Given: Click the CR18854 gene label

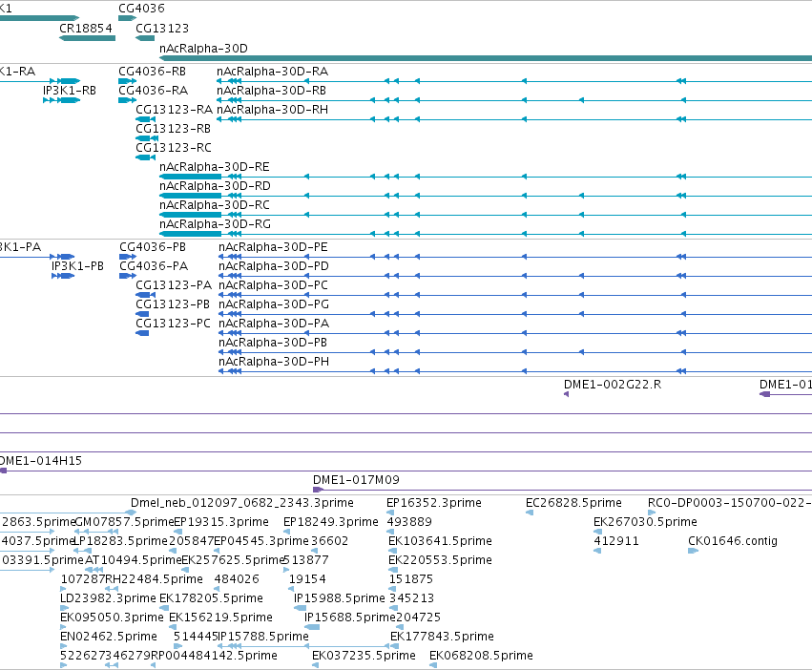Looking at the screenshot, I should click(x=86, y=28).
